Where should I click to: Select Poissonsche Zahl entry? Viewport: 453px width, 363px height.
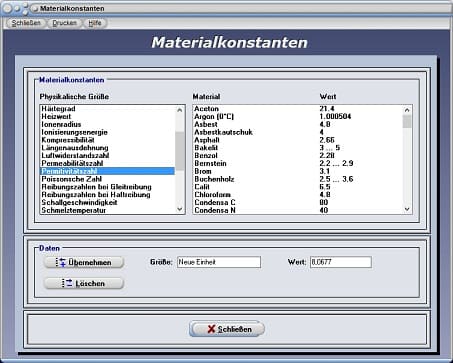(107, 179)
